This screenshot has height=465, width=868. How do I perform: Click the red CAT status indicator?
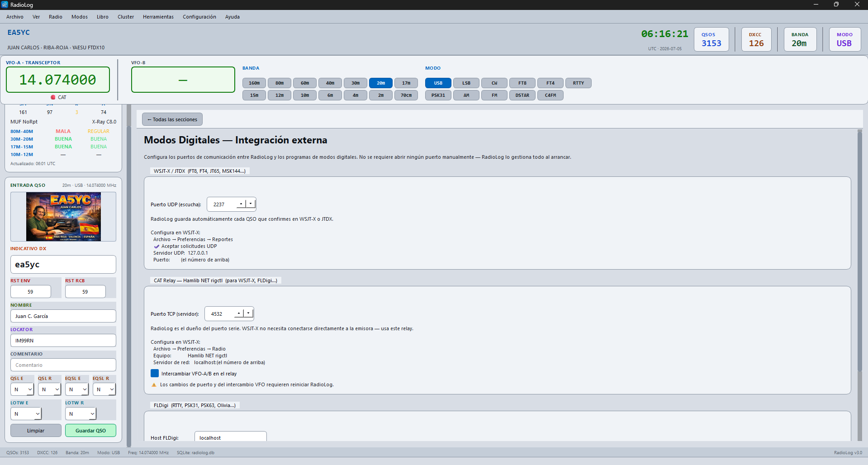pos(53,97)
